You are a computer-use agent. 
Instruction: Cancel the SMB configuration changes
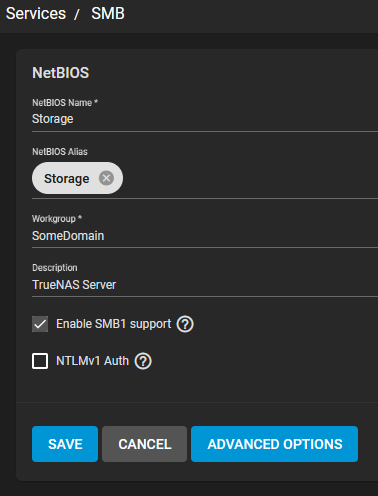coord(144,444)
